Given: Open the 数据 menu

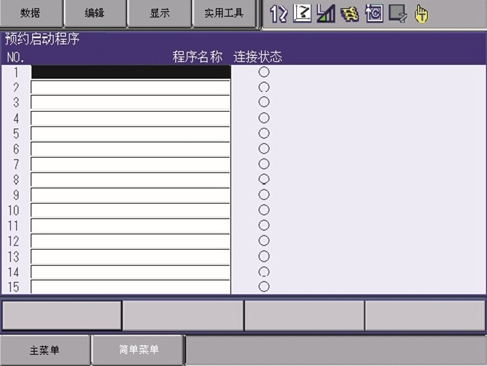Looking at the screenshot, I should (x=31, y=13).
